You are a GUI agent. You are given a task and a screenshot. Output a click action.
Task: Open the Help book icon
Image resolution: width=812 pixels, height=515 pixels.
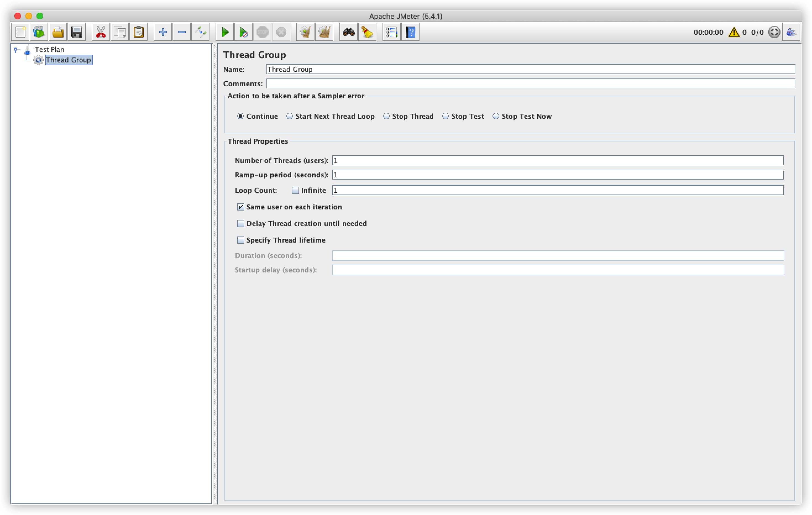(x=410, y=32)
